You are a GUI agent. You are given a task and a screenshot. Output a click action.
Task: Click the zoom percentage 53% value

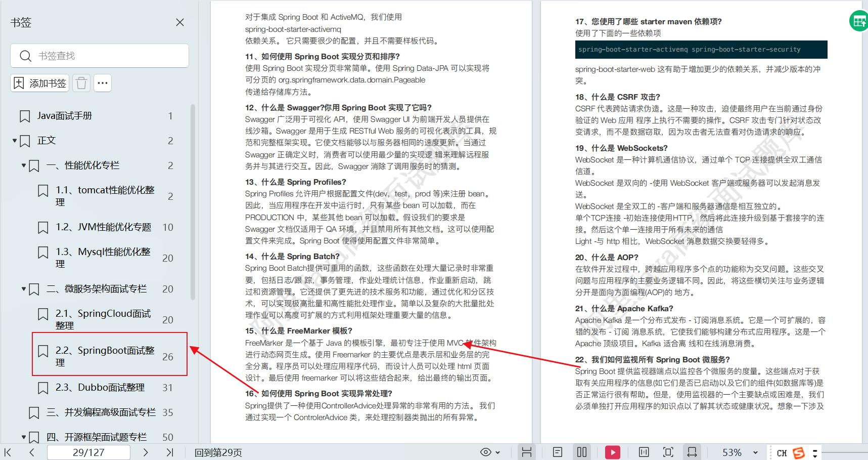732,452
